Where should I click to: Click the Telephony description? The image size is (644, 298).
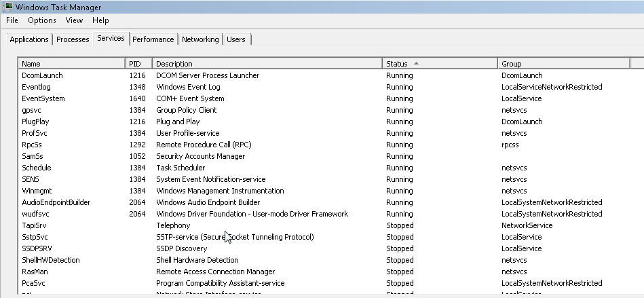click(173, 225)
